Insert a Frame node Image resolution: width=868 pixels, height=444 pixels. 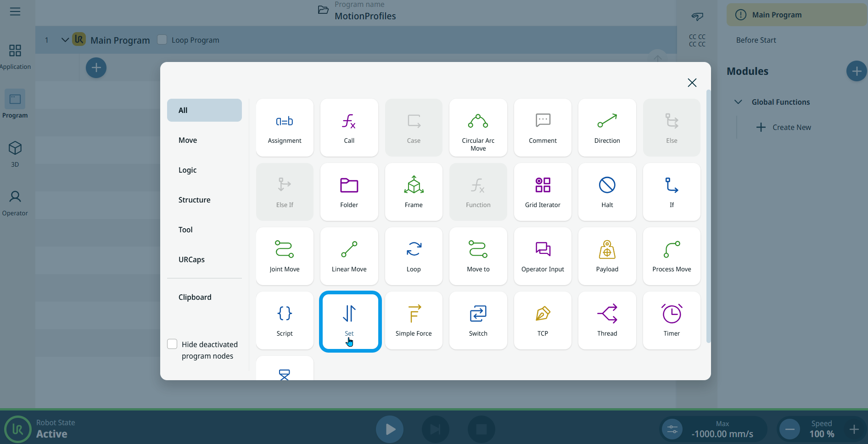coord(414,191)
